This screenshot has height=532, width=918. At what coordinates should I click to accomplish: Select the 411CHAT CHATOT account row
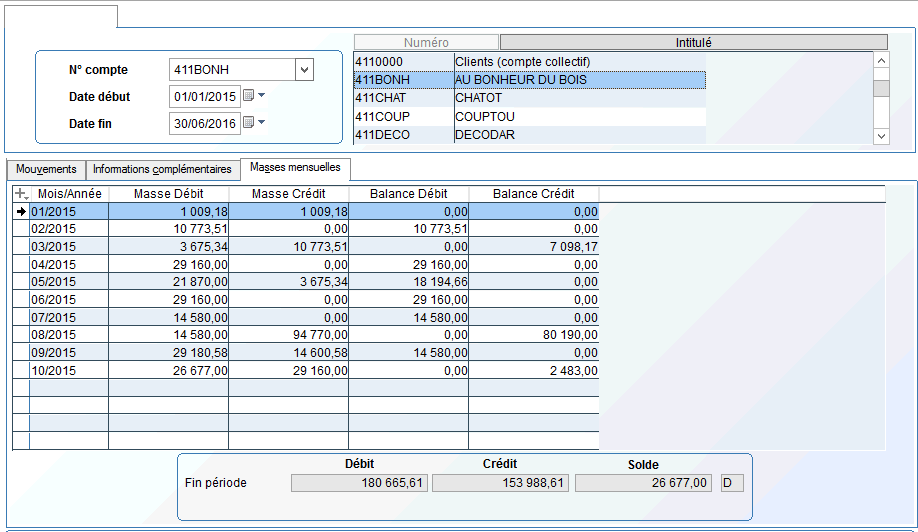[530, 98]
